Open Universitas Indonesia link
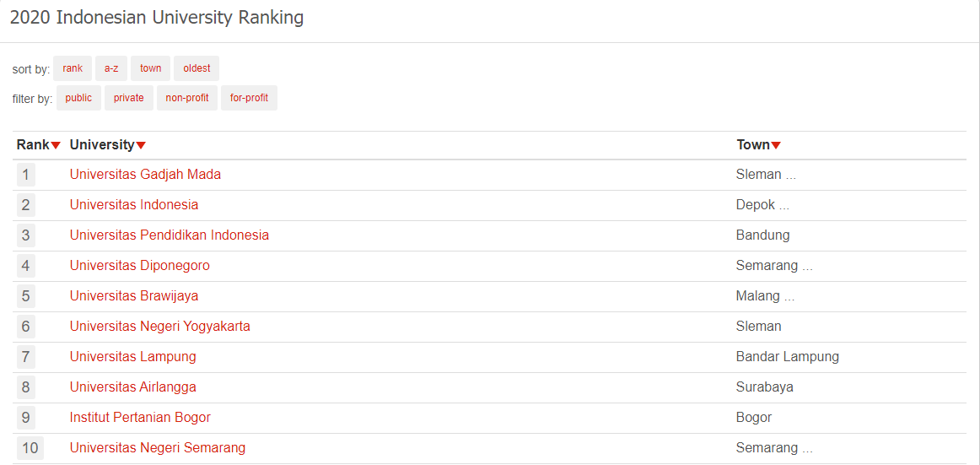Image resolution: width=980 pixels, height=465 pixels. point(134,204)
